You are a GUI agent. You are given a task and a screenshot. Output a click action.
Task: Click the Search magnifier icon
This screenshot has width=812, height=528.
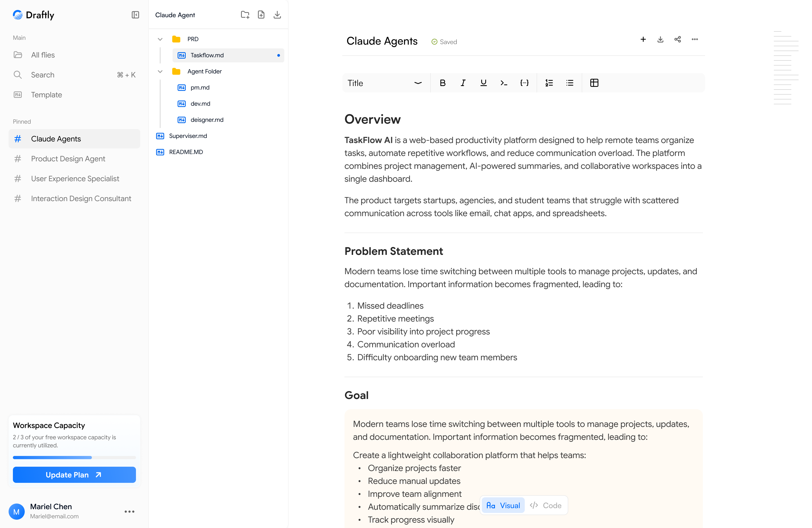(18, 75)
